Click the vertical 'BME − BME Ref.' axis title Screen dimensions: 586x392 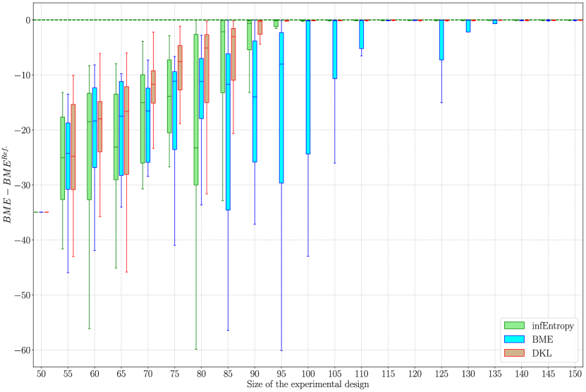[8, 185]
